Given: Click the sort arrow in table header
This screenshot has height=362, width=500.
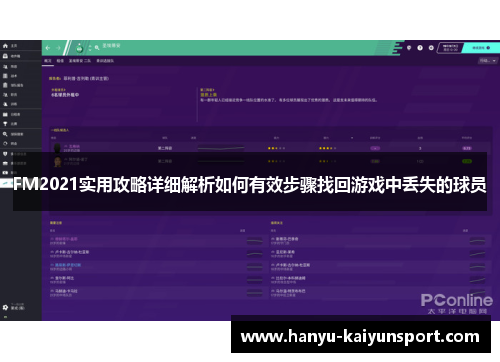Looking at the screenshot, I should coord(352,138).
